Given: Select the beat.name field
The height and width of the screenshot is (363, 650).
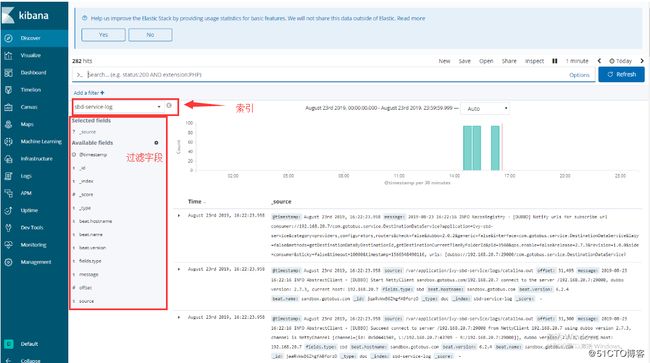Looking at the screenshot, I should point(90,235).
